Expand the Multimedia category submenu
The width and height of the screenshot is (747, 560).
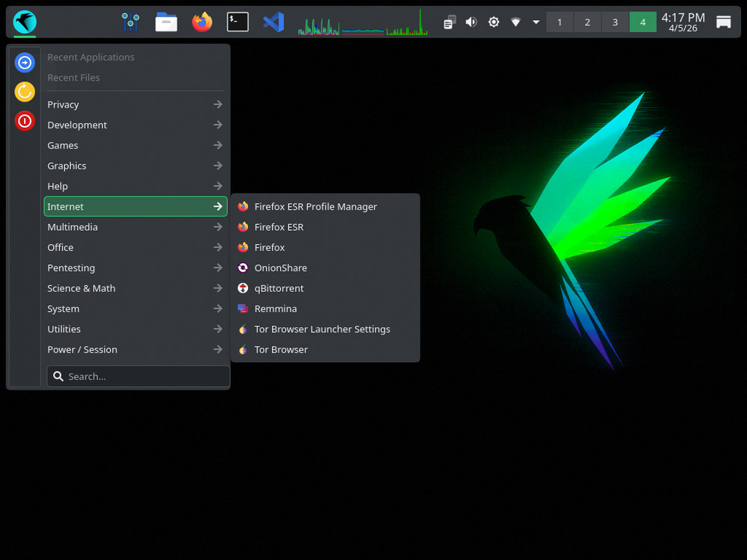pyautogui.click(x=72, y=227)
